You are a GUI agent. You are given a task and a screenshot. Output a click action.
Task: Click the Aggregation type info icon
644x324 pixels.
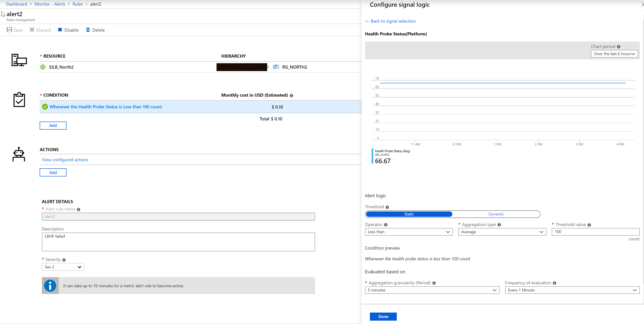tap(499, 225)
